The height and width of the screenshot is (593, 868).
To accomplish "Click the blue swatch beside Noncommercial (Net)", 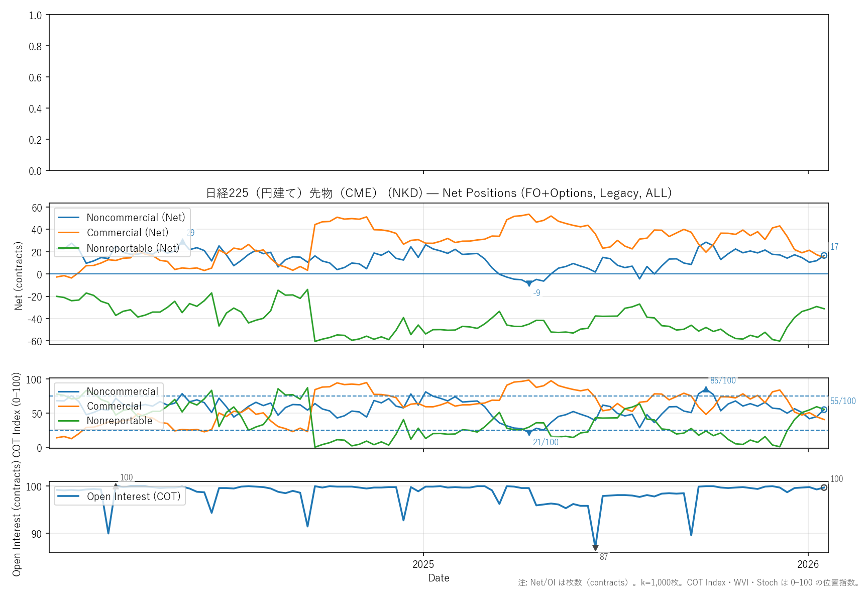I will [69, 218].
